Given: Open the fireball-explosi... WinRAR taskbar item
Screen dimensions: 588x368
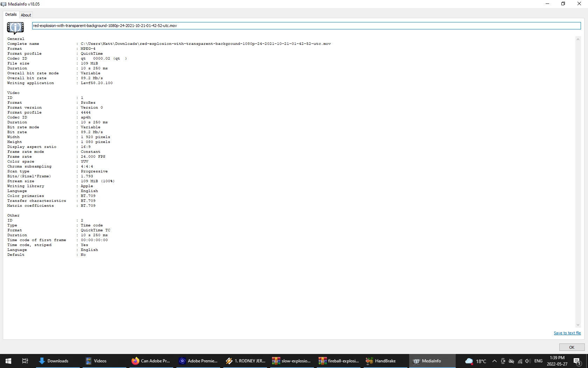Looking at the screenshot, I should 338,361.
